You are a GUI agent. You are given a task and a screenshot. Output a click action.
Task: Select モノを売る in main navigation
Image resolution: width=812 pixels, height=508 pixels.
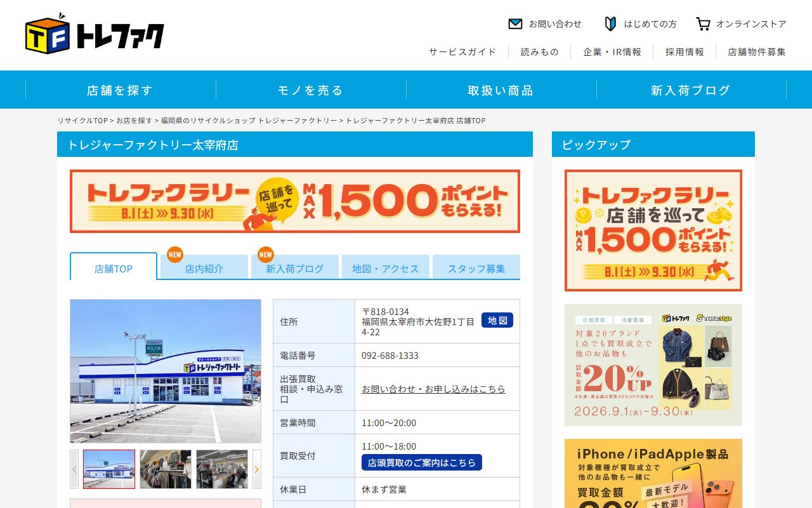(x=311, y=90)
